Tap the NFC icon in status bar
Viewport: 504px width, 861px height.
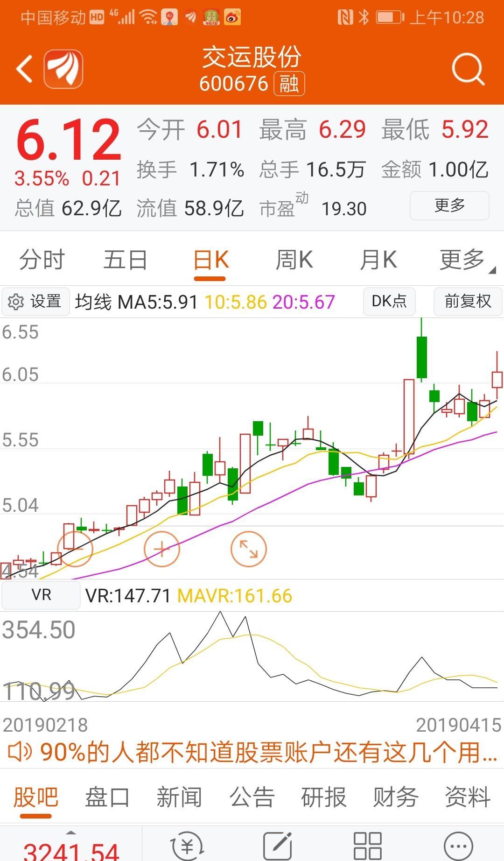(345, 18)
